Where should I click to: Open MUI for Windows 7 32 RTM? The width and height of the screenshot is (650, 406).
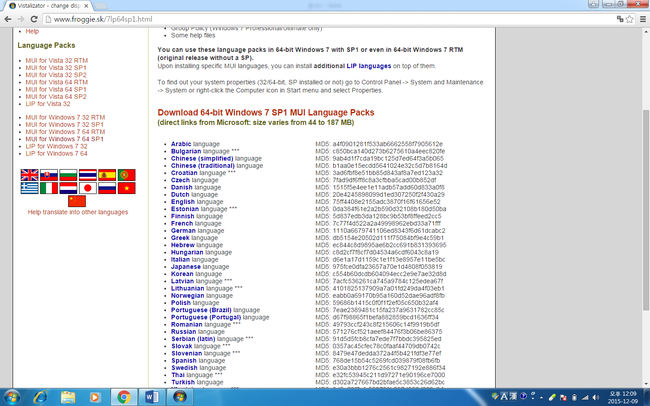pyautogui.click(x=65, y=117)
